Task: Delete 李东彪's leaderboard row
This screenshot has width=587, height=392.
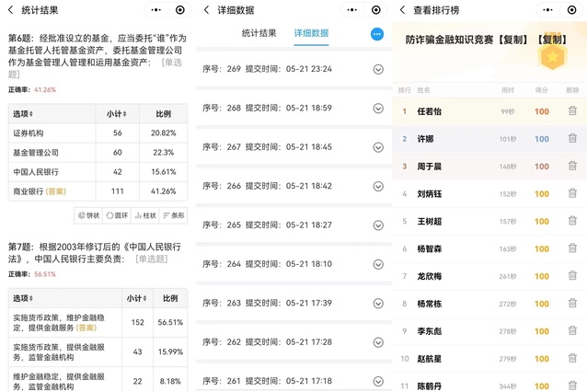Action: [x=572, y=330]
